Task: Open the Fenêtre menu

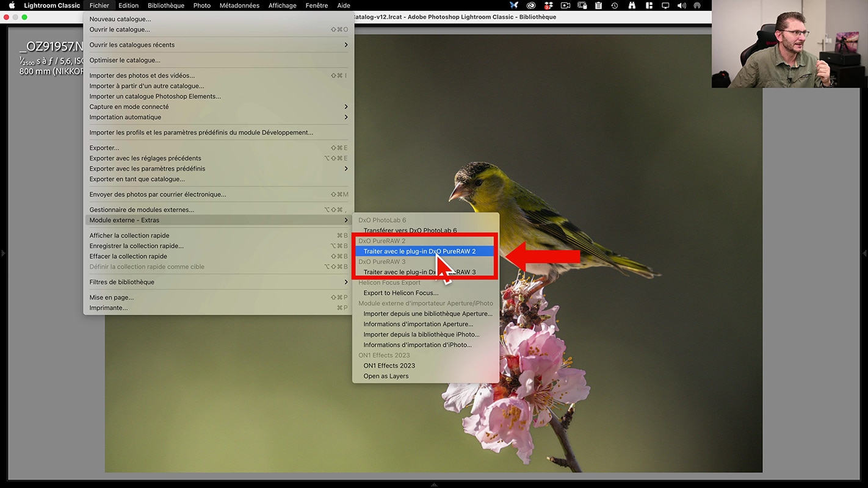Action: (317, 5)
